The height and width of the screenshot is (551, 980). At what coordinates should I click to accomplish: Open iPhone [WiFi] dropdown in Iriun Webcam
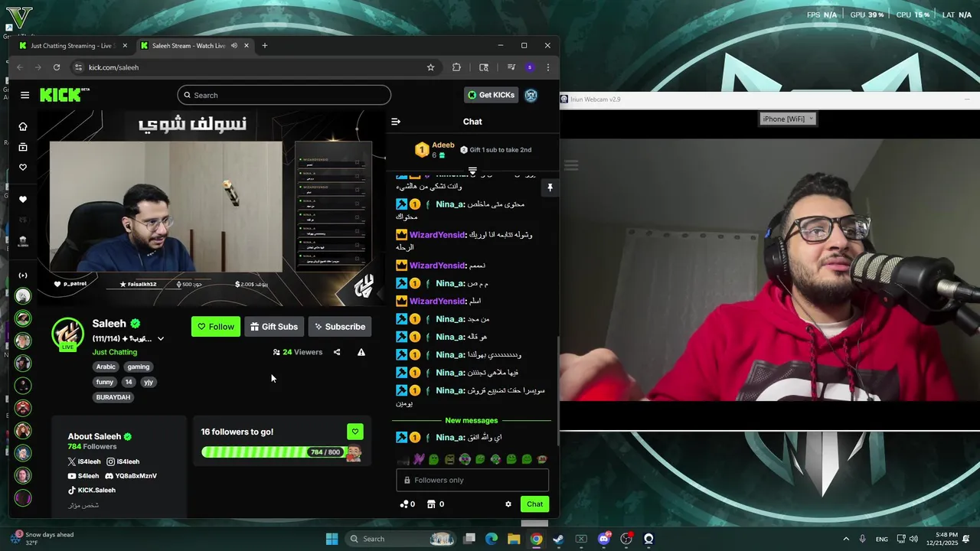[x=788, y=119]
